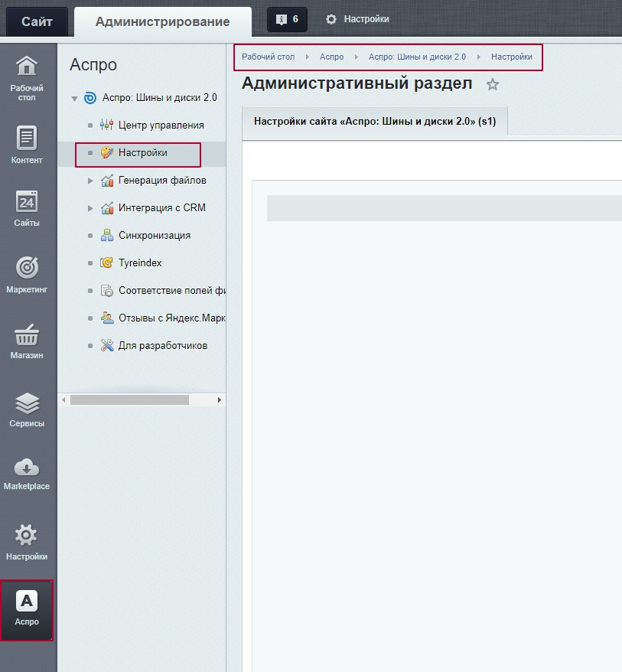
Task: Expand the Генерация файлов tree node
Action: (90, 181)
